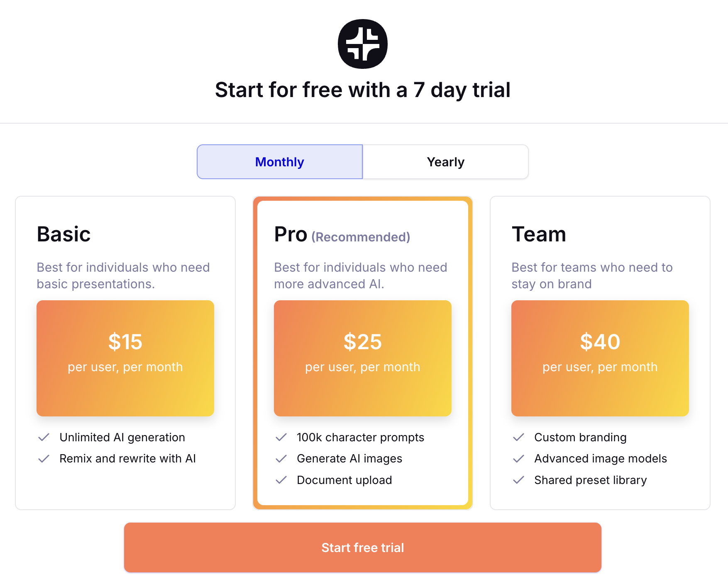Viewport: 728px width, 579px height.
Task: Choose the Basic plan title
Action: point(64,234)
